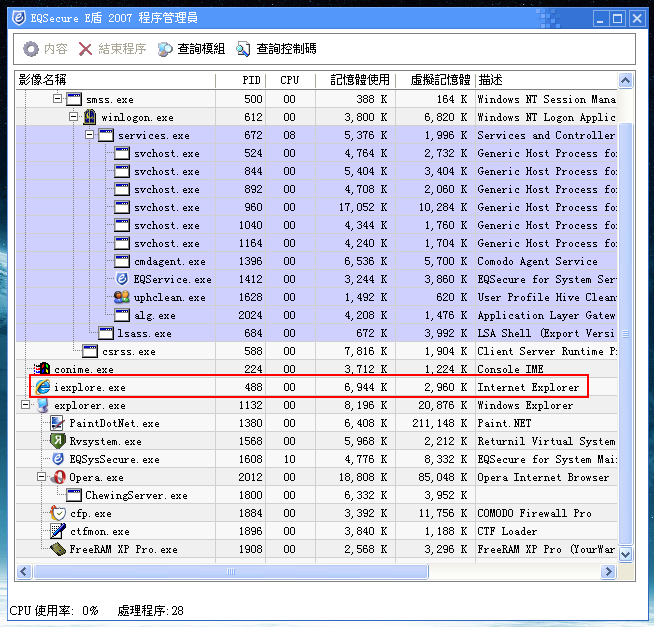Click the 'COMODO Firewall Pro' description
The height and width of the screenshot is (627, 654).
tap(534, 513)
